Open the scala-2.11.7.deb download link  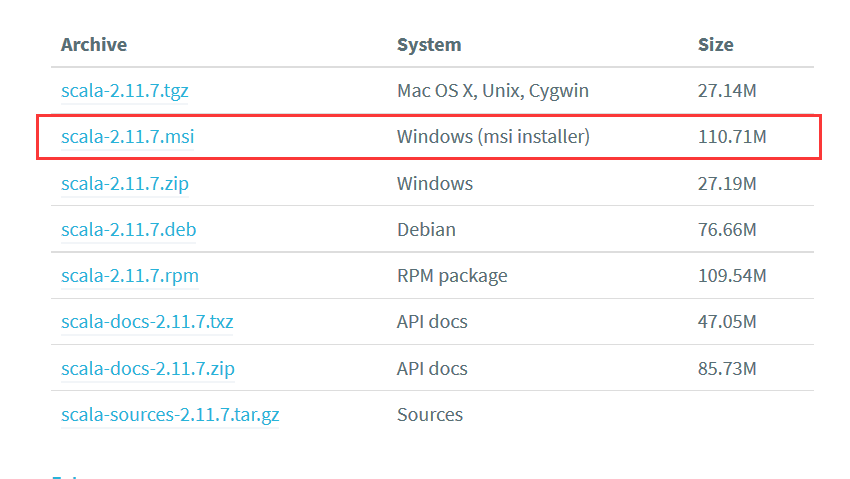point(128,230)
